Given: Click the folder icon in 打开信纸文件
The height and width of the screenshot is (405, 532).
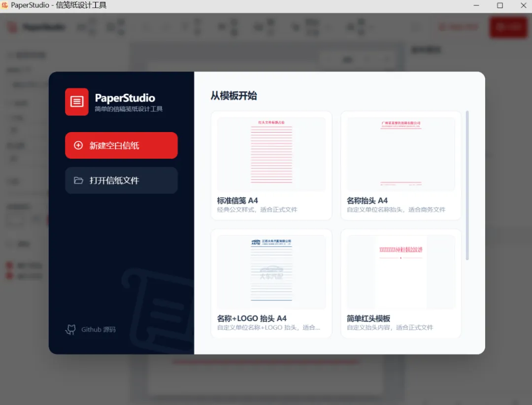Looking at the screenshot, I should pos(78,180).
